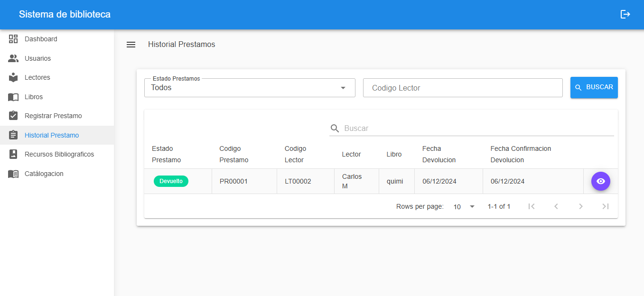This screenshot has height=296, width=644.
Task: Open Registrar Prestamo page
Action: coord(53,116)
